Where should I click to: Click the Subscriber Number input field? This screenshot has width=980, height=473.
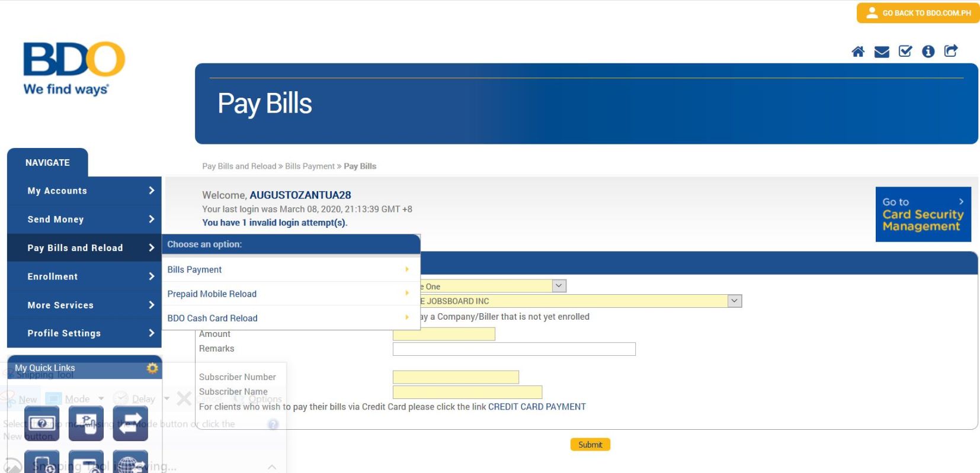point(456,377)
